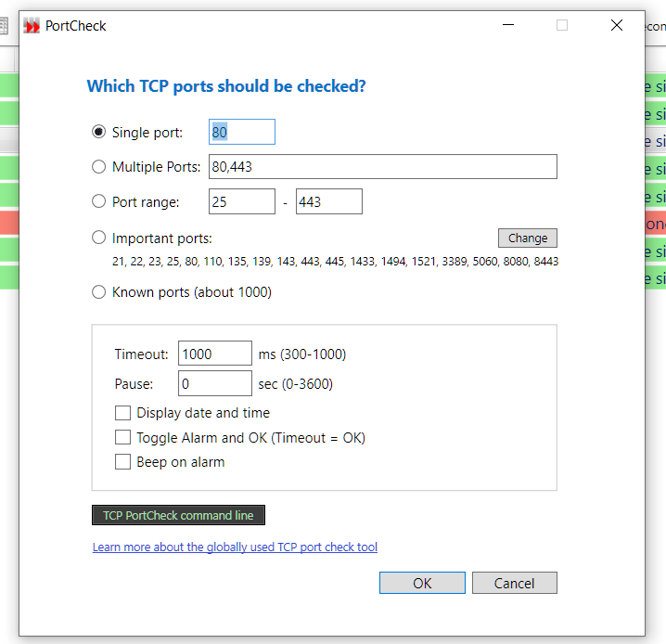Click the PortCheck title text
The image size is (666, 644).
click(76, 26)
